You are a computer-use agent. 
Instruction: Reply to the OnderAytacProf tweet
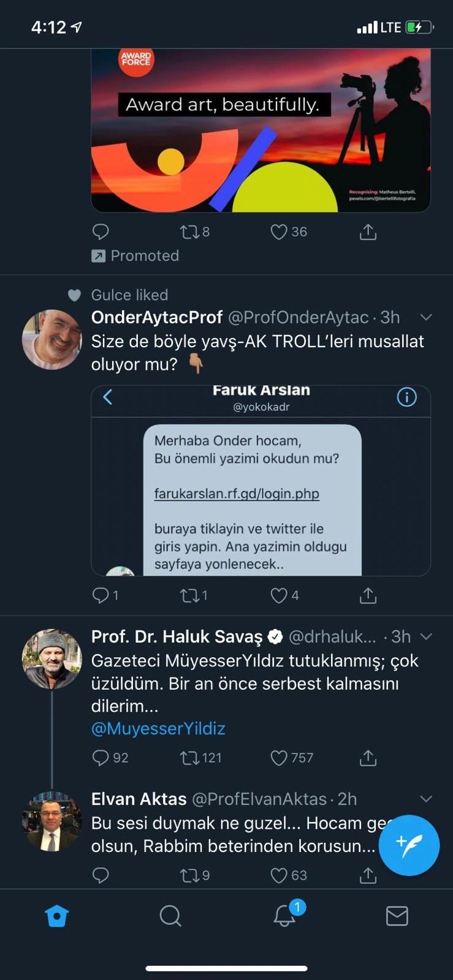click(x=101, y=595)
